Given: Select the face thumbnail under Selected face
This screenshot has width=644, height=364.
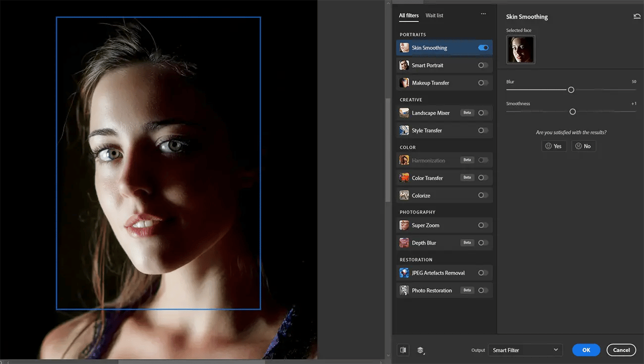Looking at the screenshot, I should point(521,50).
